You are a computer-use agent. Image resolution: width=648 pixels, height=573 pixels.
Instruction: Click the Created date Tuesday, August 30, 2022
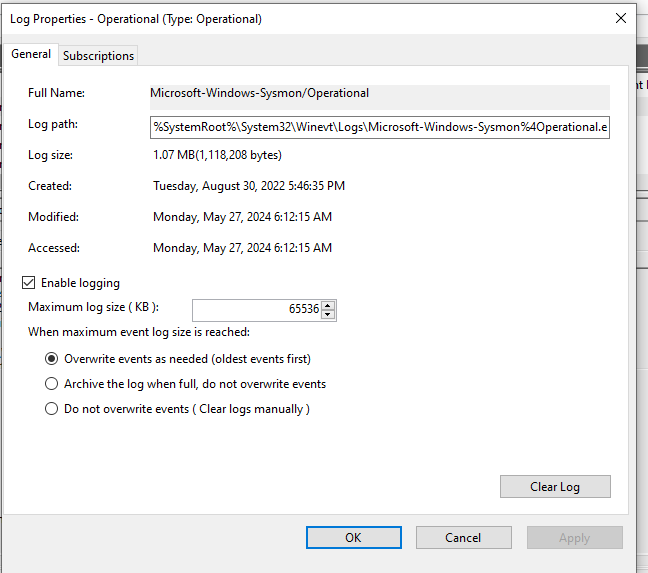click(249, 186)
